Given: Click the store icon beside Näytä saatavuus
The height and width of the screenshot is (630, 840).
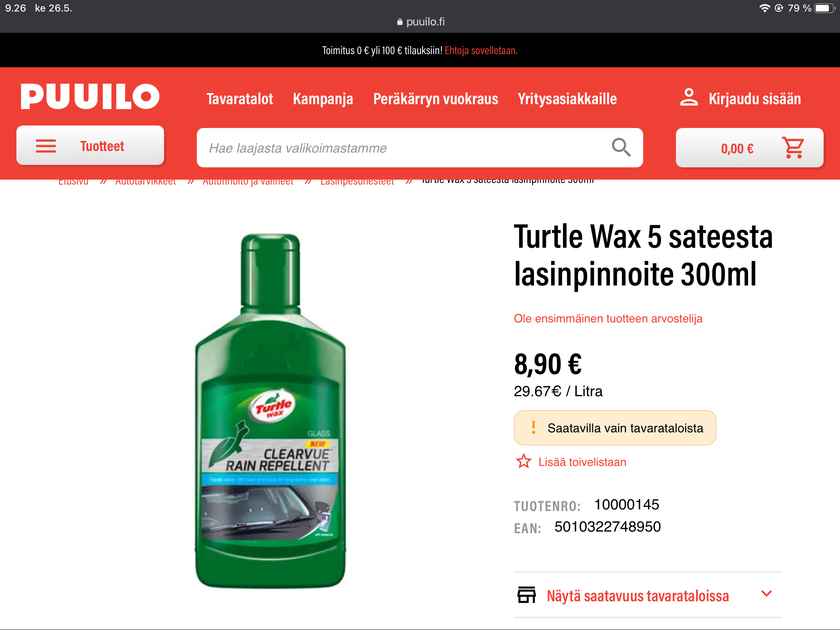Looking at the screenshot, I should (x=527, y=595).
